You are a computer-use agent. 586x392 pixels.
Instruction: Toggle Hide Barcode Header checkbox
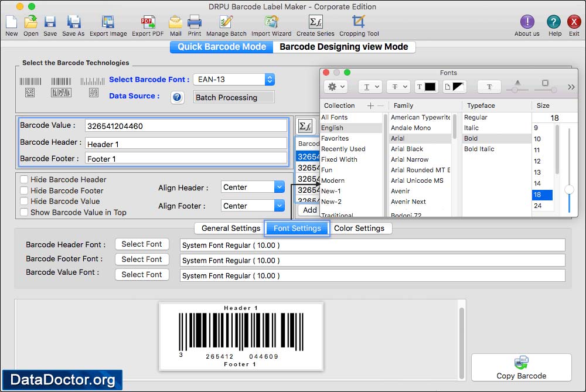[x=24, y=180]
